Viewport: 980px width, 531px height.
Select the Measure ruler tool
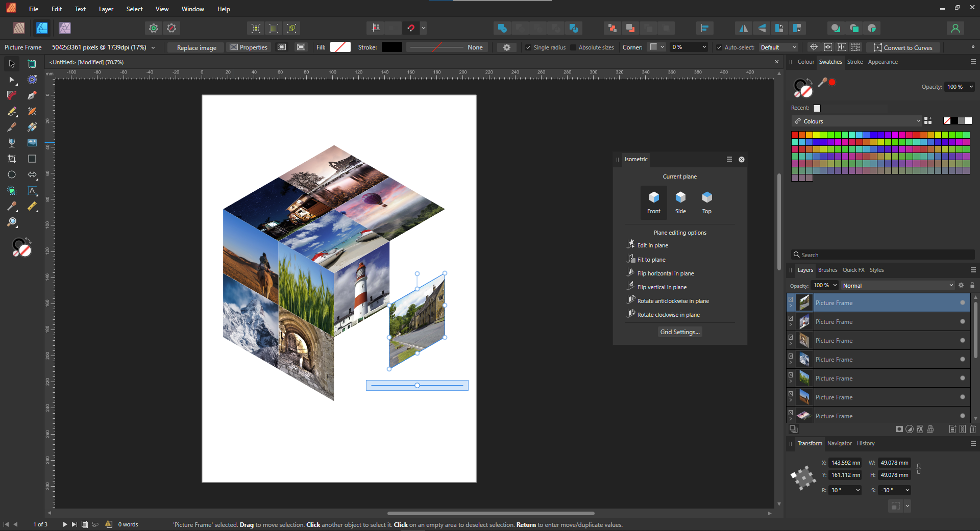[32, 206]
